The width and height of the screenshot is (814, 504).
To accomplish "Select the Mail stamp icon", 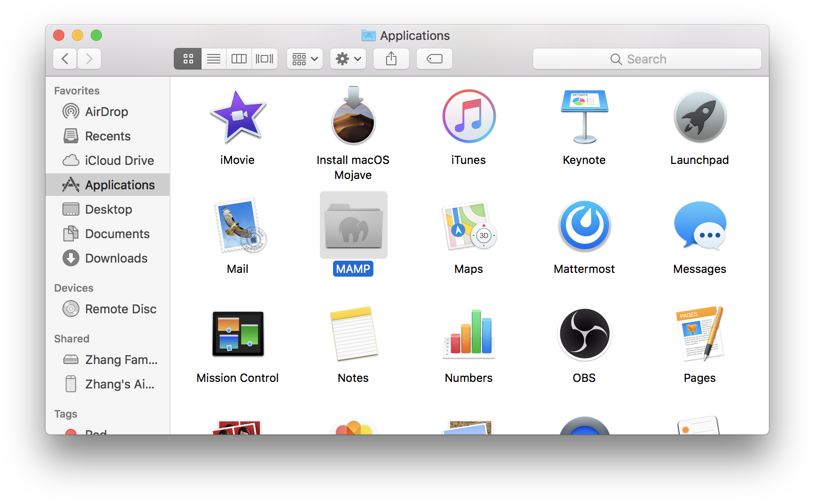I will click(x=240, y=225).
